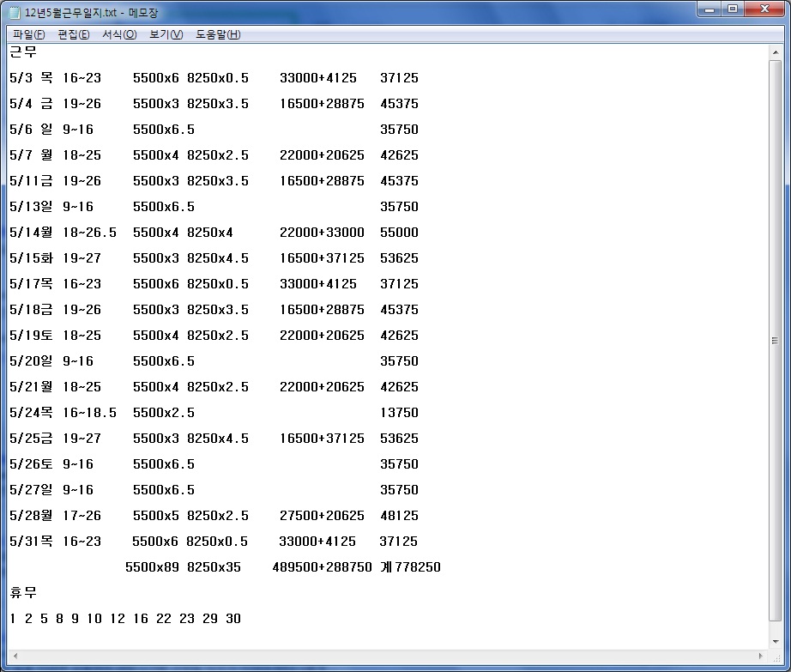The height and width of the screenshot is (672, 791).
Task: Open the 파일(F) menu
Action: click(28, 34)
